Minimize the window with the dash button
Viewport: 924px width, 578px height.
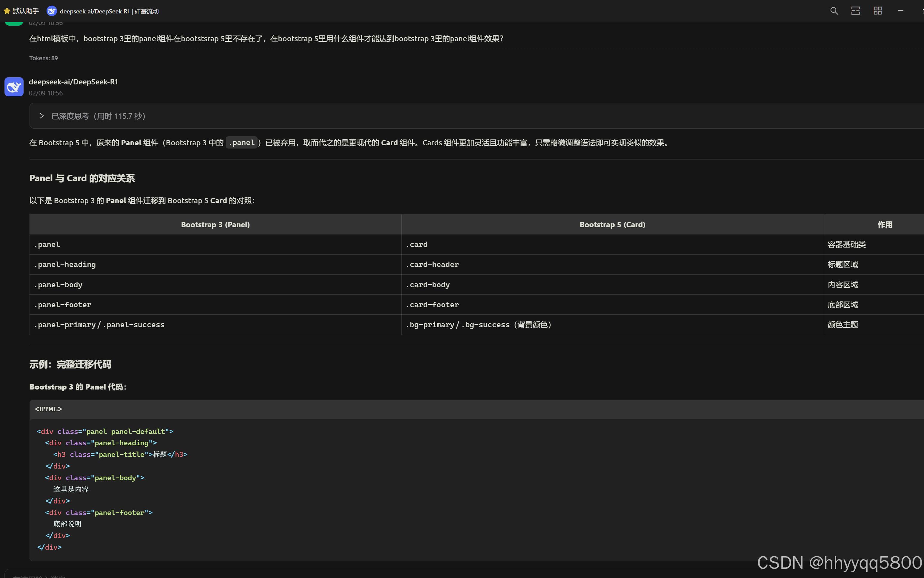901,11
